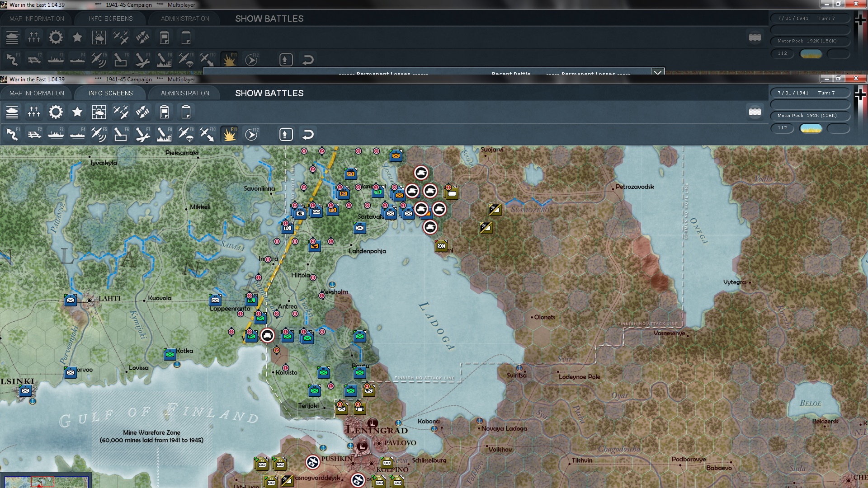Viewport: 868px width, 488px height.
Task: Select the unit counter at Lahti
Action: (71, 300)
